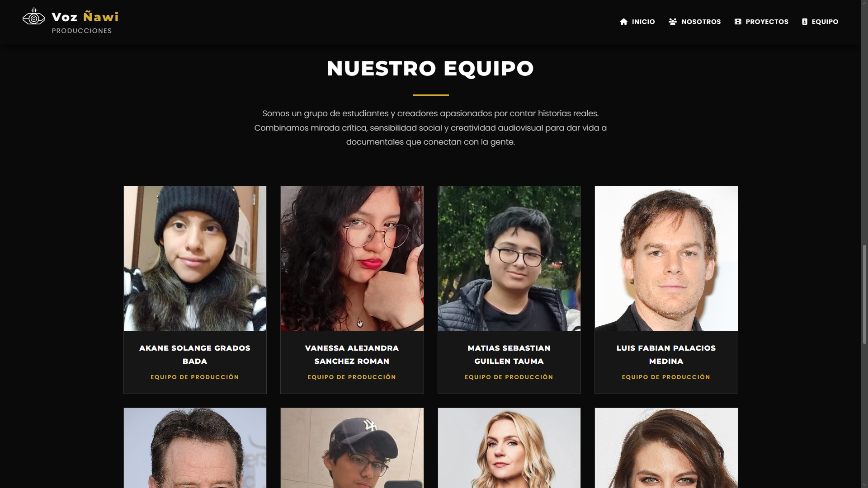Click the Voz Ñawi eye logo icon

tap(34, 16)
